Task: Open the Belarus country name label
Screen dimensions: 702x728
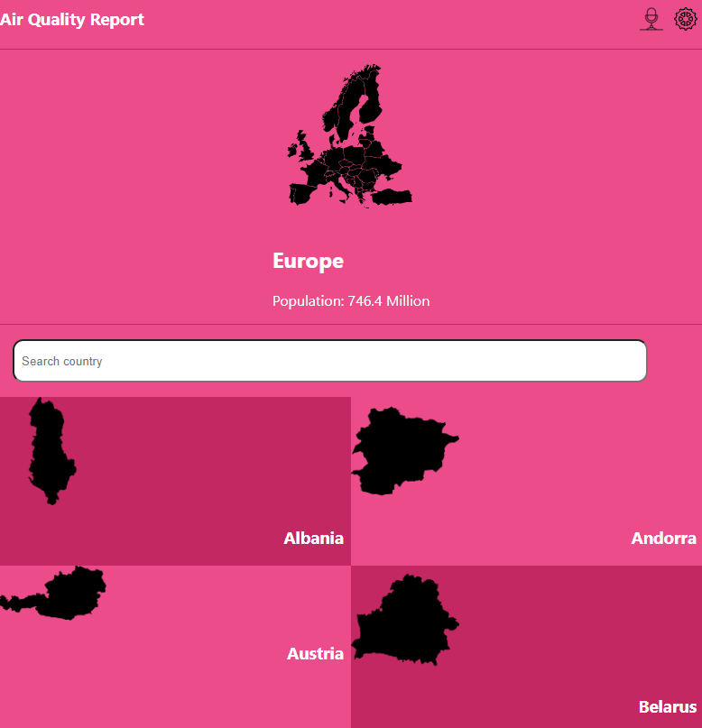Action: 668,707
